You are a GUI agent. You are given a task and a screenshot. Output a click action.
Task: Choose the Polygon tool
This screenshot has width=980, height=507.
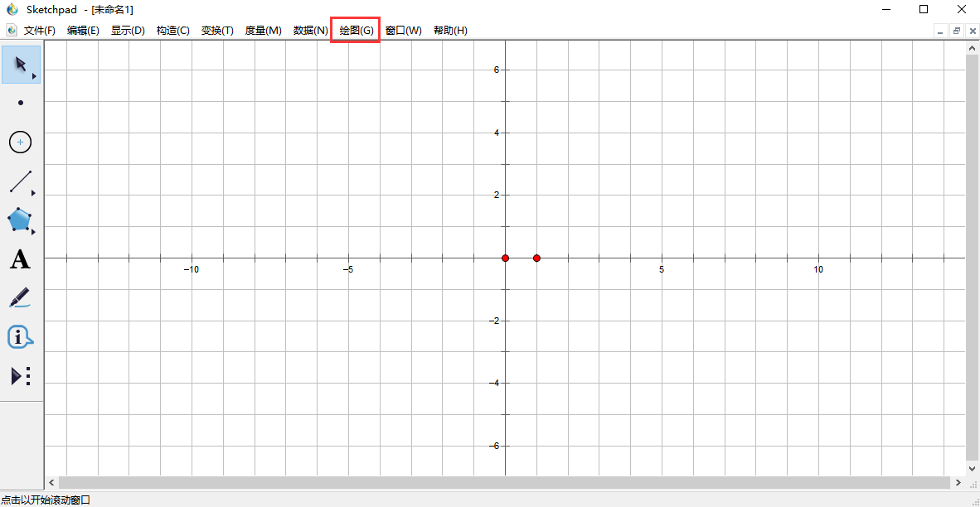pos(20,220)
